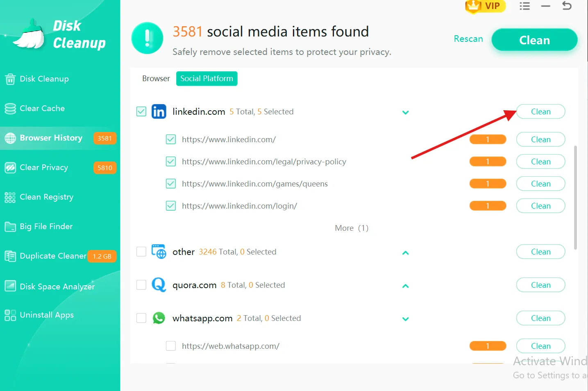The width and height of the screenshot is (588, 391).
Task: Switch to the Browser tab
Action: click(156, 78)
